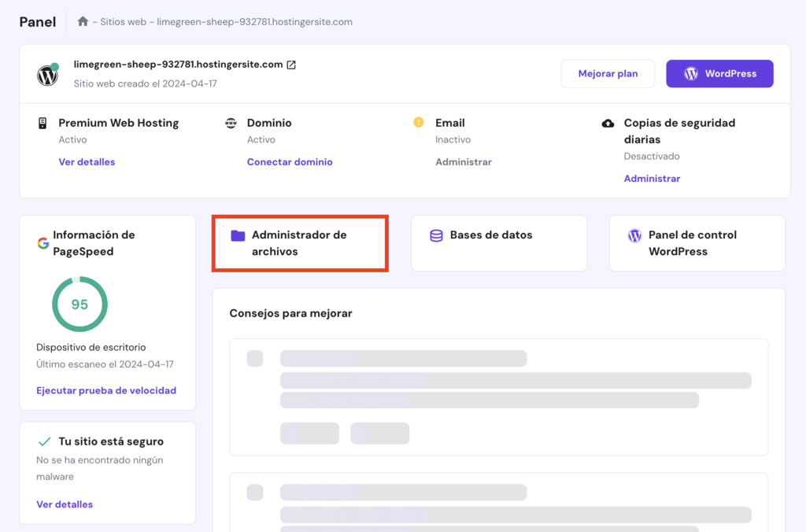Click the warning icon next to Email
The width and height of the screenshot is (806, 532).
[417, 123]
